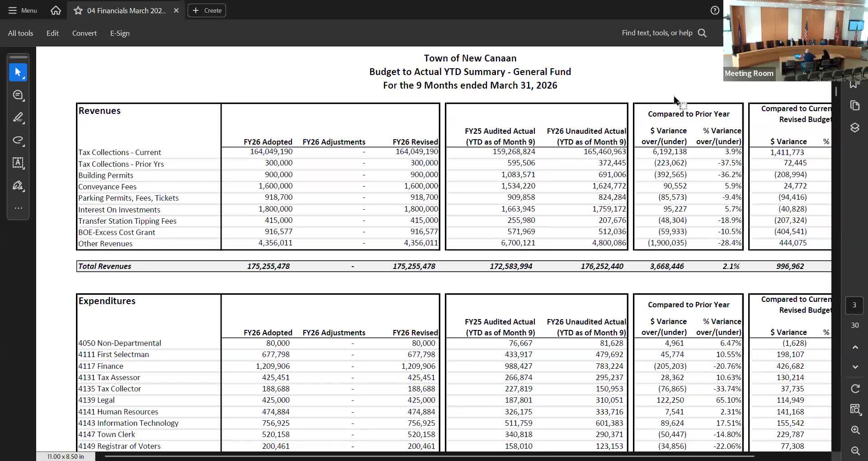Click the BOE-Excess Cost Grant label
The height and width of the screenshot is (461, 868).
pos(116,232)
